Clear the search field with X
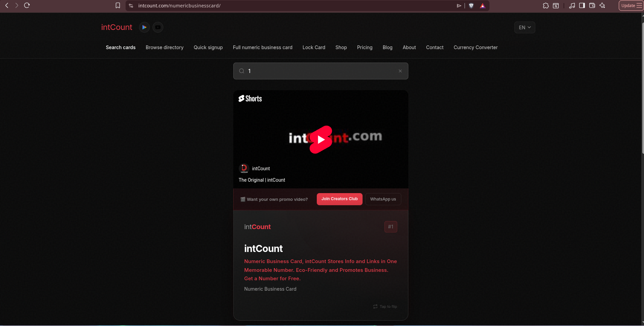The width and height of the screenshot is (644, 326). pyautogui.click(x=400, y=71)
